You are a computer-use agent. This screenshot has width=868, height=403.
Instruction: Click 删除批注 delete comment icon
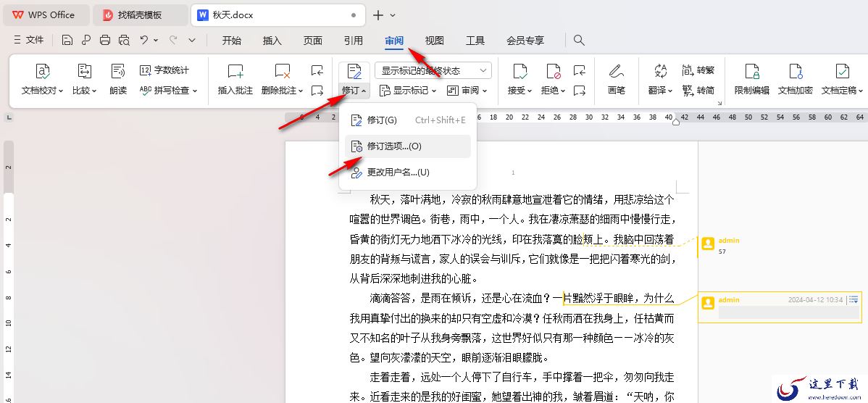(283, 71)
